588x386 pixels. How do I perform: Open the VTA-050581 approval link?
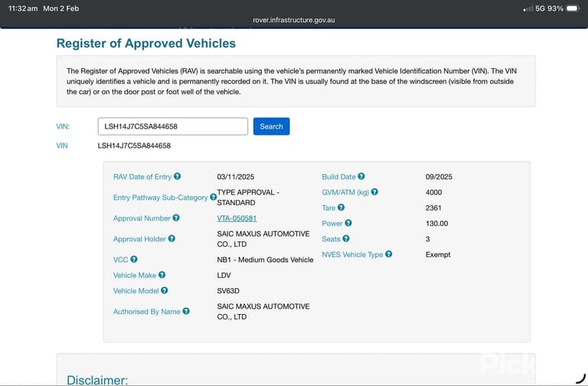(237, 218)
